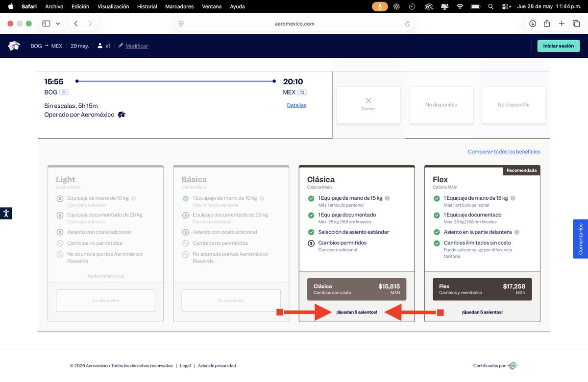Click the Light No disponible button
Image resolution: width=588 pixels, height=382 pixels.
[105, 300]
